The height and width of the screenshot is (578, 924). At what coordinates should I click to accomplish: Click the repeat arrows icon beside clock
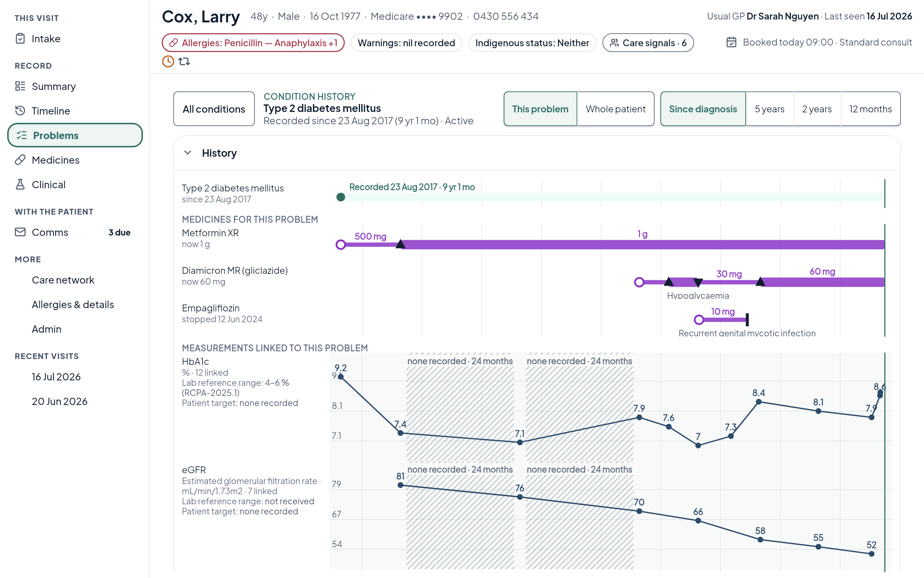click(x=184, y=61)
